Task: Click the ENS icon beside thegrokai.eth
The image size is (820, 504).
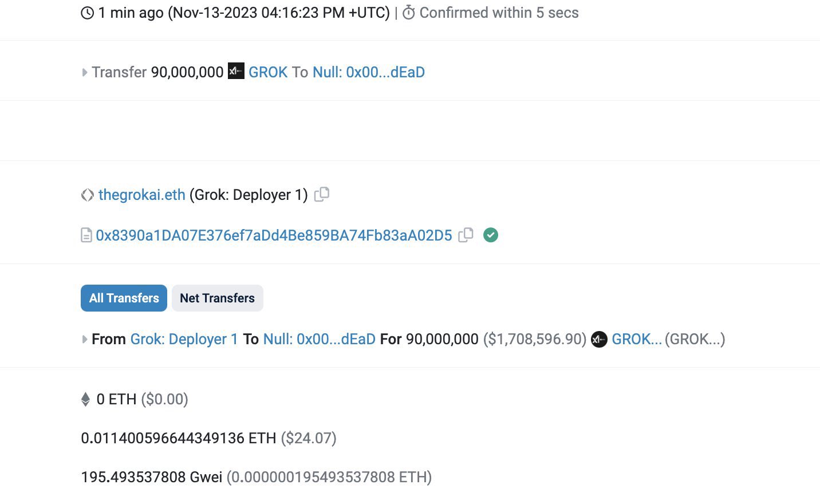Action: tap(87, 195)
